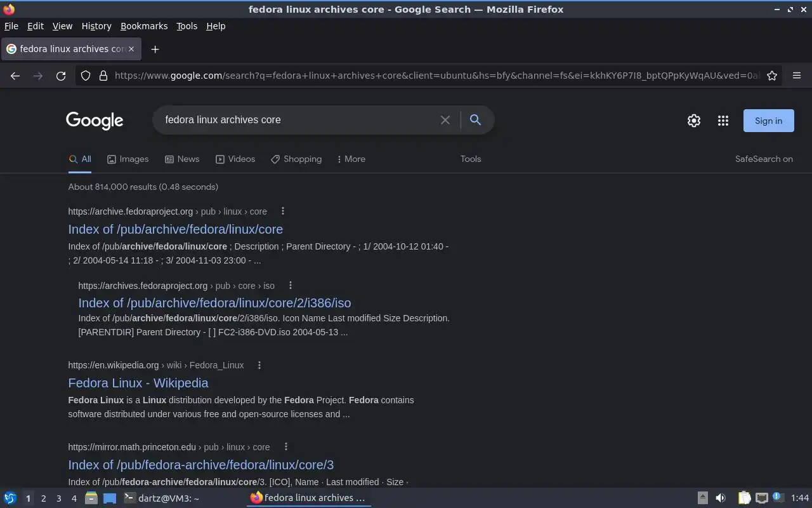The width and height of the screenshot is (812, 508).
Task: Open options for archive.fedoraproject.org result
Action: [x=283, y=211]
